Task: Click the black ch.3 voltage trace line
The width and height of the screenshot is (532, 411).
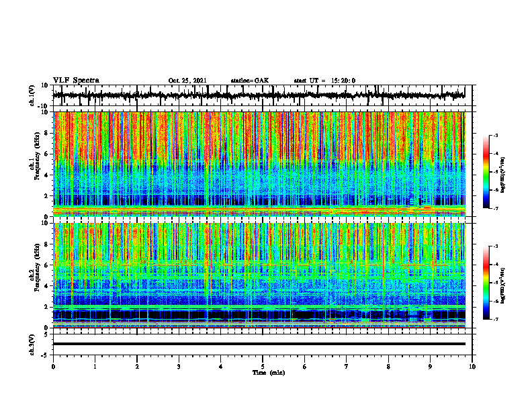Action: pos(259,344)
